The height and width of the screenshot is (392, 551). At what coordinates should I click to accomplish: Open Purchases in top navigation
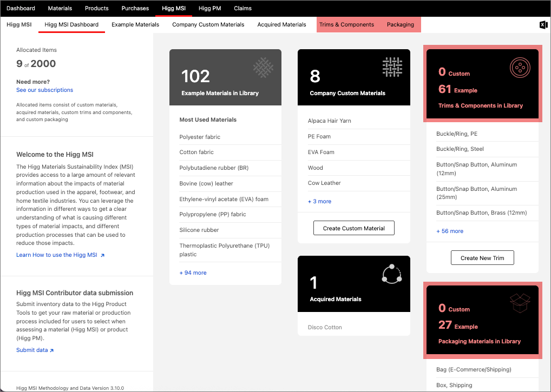coord(135,8)
